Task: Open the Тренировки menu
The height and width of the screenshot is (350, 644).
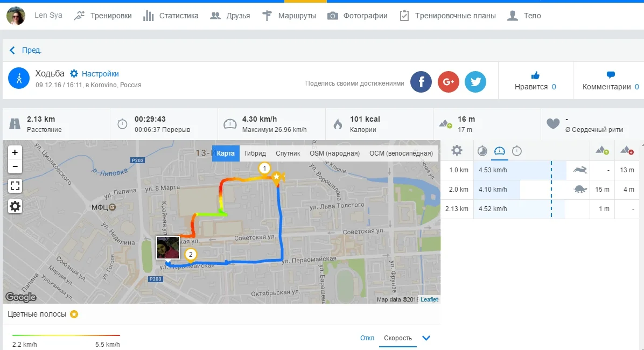Action: tap(103, 16)
